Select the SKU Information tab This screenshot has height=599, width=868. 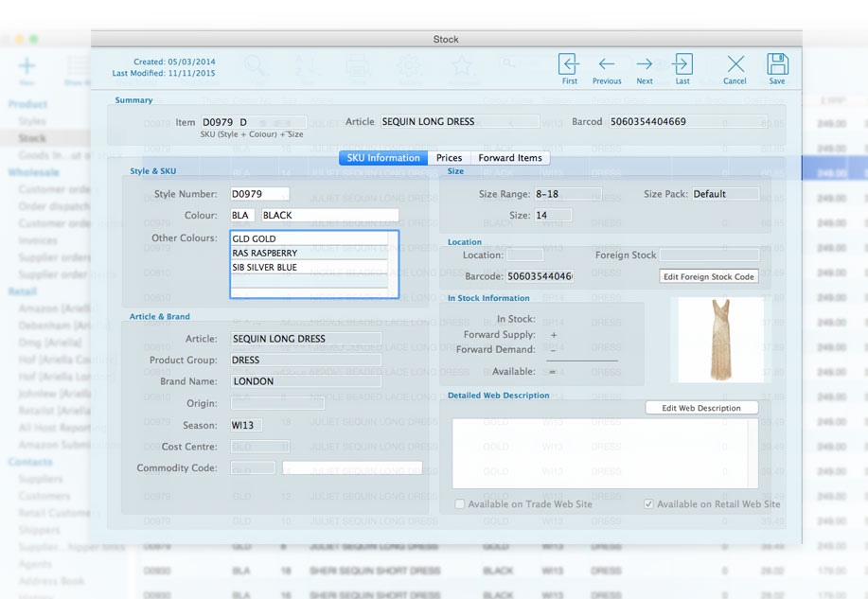(x=383, y=158)
